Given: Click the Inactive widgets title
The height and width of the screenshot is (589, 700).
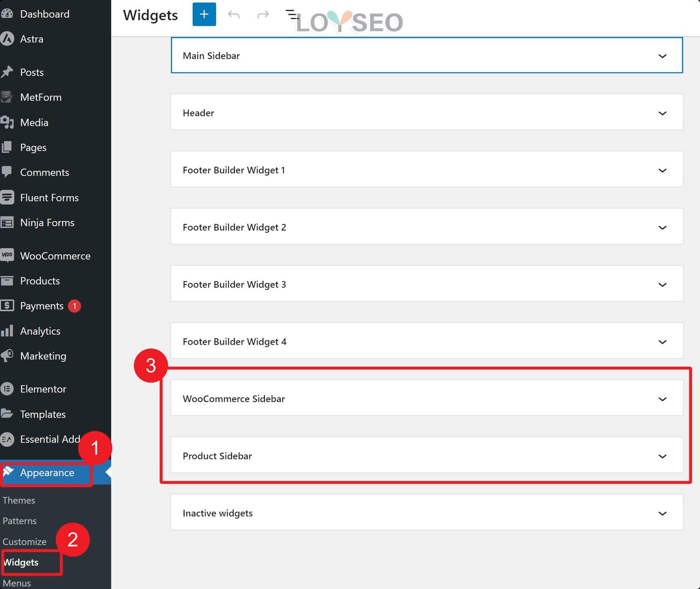Looking at the screenshot, I should point(217,513).
